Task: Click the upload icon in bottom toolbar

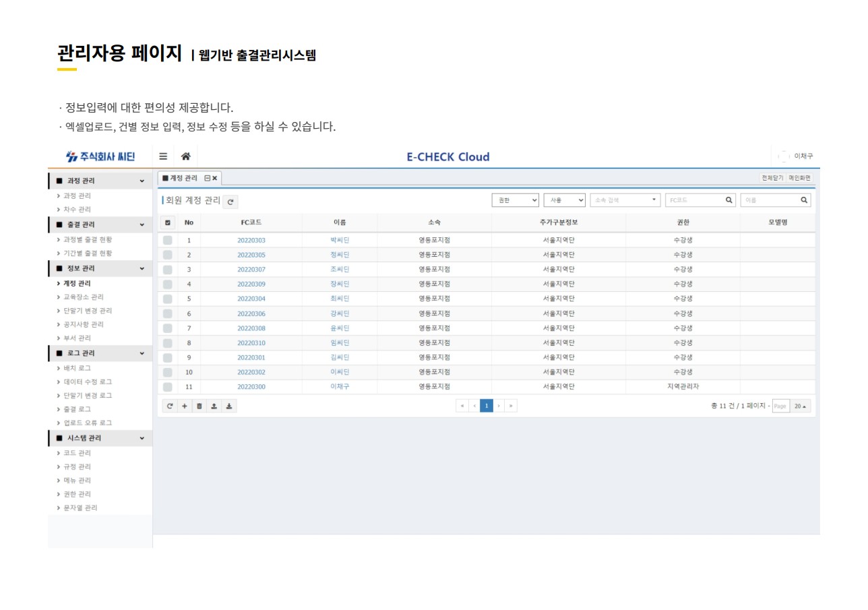Action: click(x=214, y=406)
